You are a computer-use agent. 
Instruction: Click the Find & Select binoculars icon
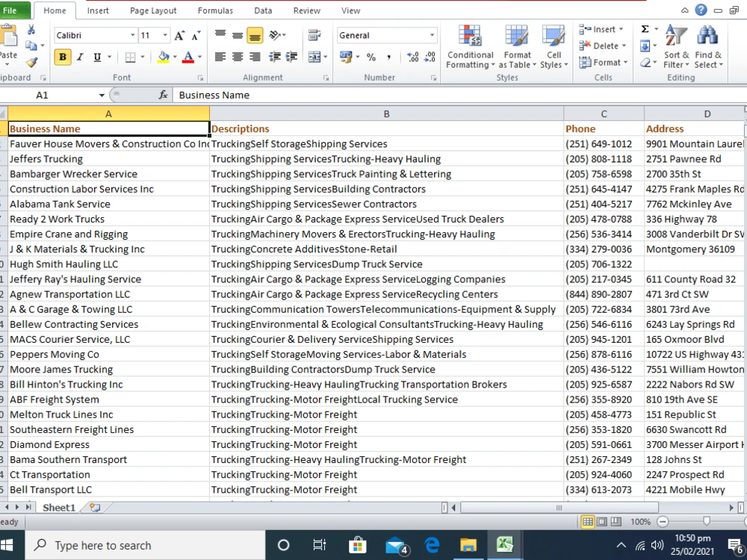click(707, 35)
